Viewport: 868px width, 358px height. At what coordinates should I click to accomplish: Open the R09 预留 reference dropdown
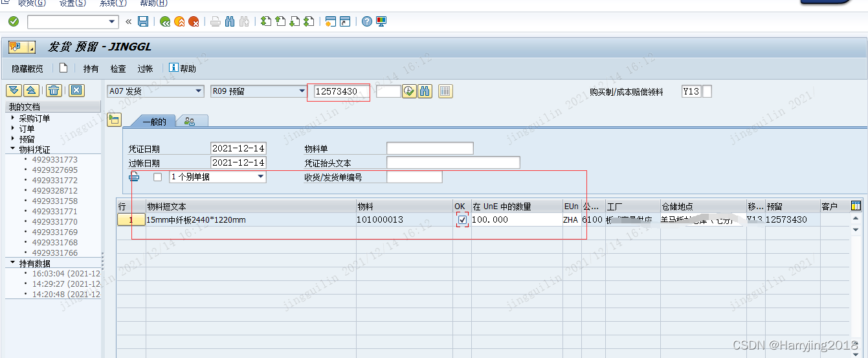click(x=302, y=91)
